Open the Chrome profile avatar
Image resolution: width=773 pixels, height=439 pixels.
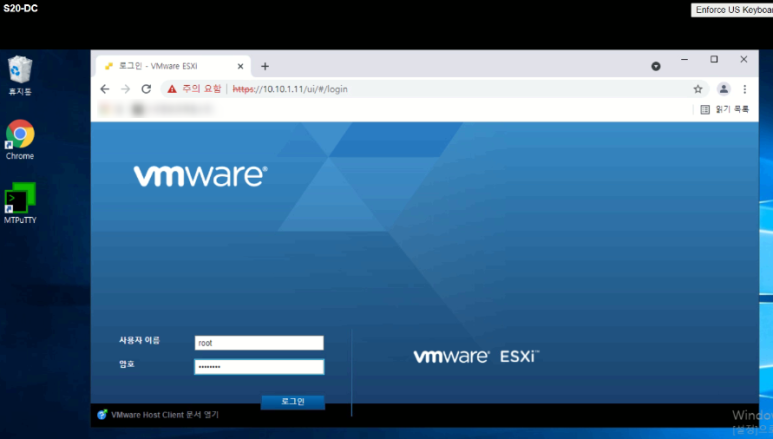pos(723,89)
